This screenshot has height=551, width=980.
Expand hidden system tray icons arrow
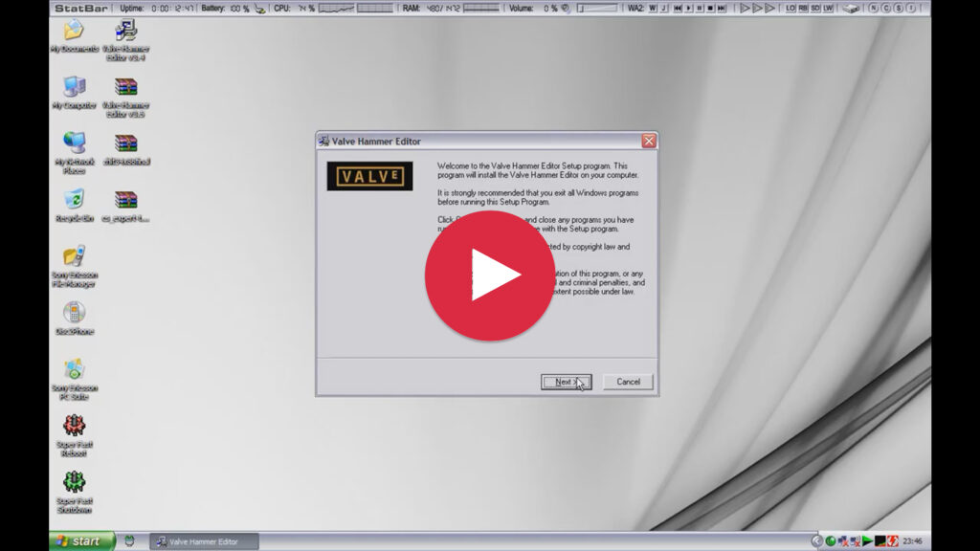[x=817, y=541]
